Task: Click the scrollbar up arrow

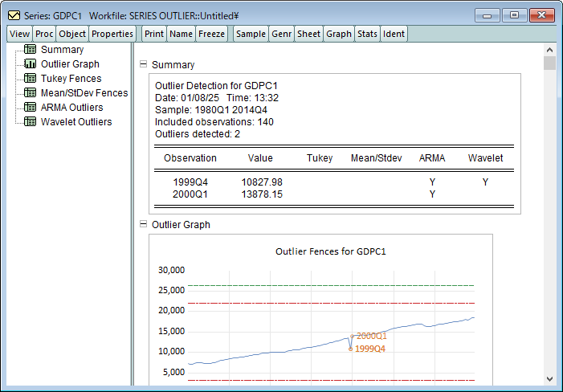Action: [549, 50]
